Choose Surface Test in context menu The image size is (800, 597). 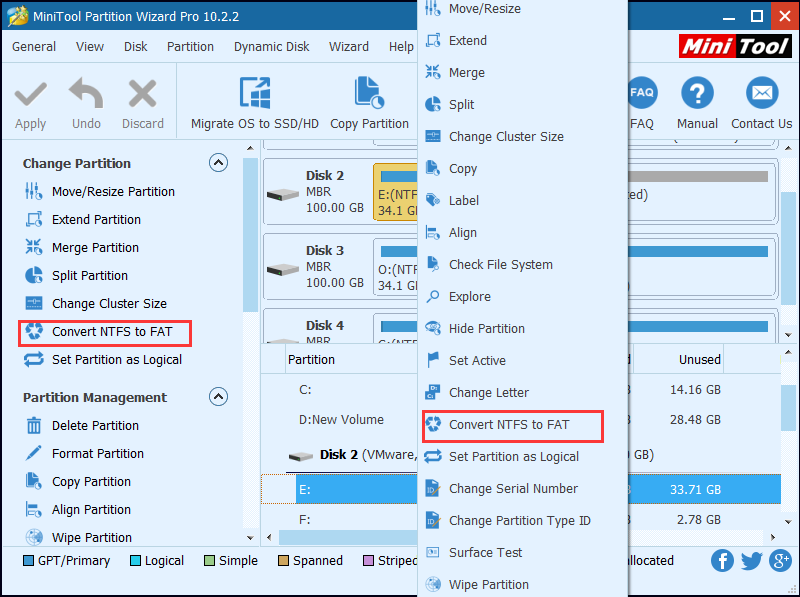point(523,553)
